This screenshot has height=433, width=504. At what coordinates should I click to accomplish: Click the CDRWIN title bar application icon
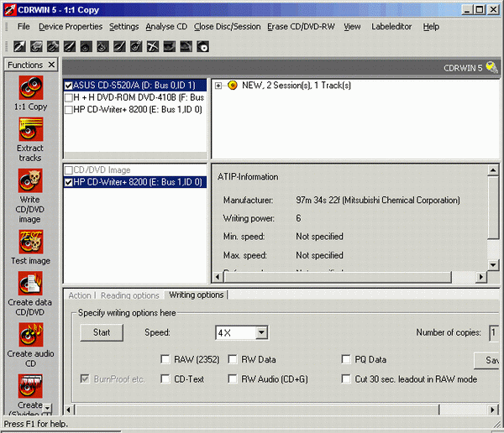[9, 10]
